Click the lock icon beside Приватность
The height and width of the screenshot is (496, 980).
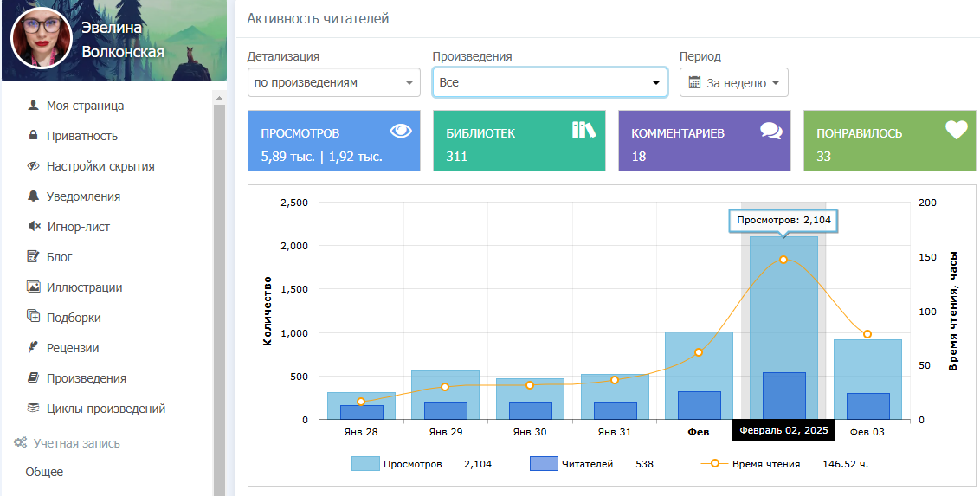pyautogui.click(x=34, y=136)
